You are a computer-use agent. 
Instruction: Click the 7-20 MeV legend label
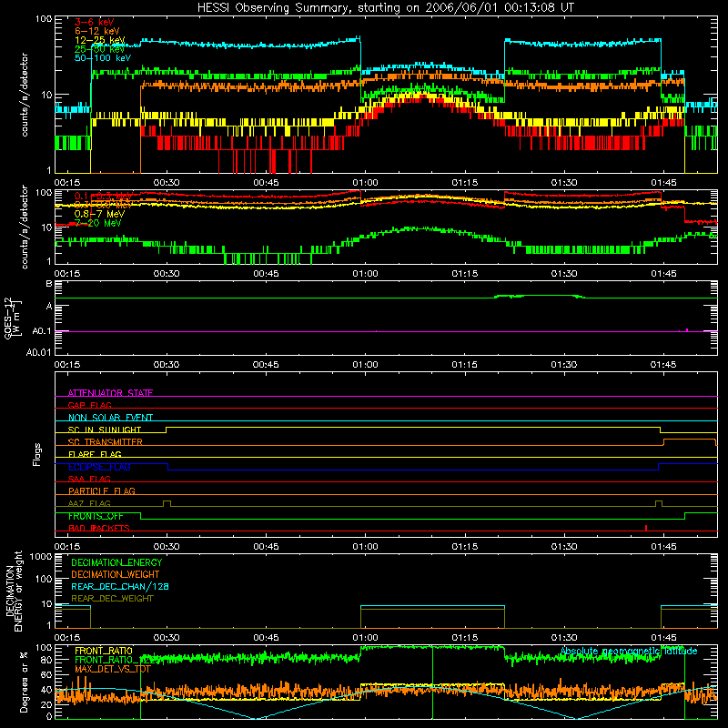(97, 223)
